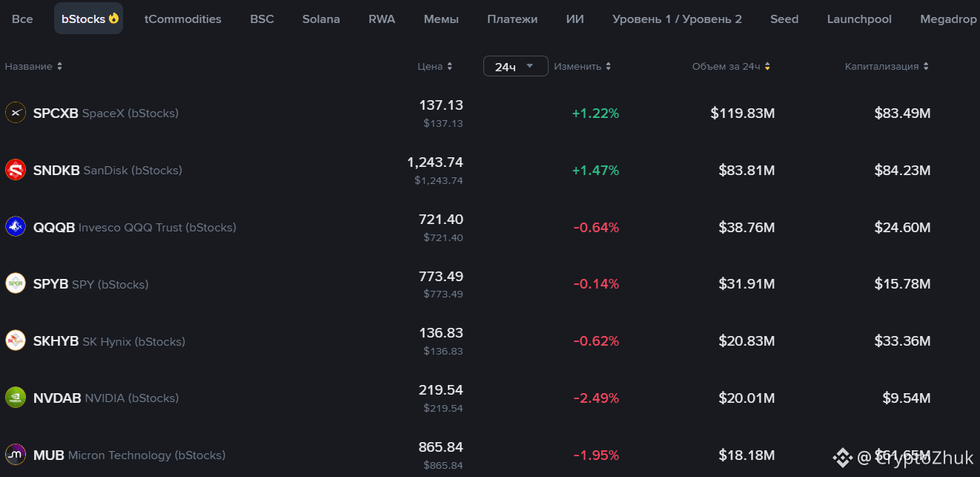Click market cap value $24.60M
Viewport: 980px width, 477px height.
(x=902, y=228)
